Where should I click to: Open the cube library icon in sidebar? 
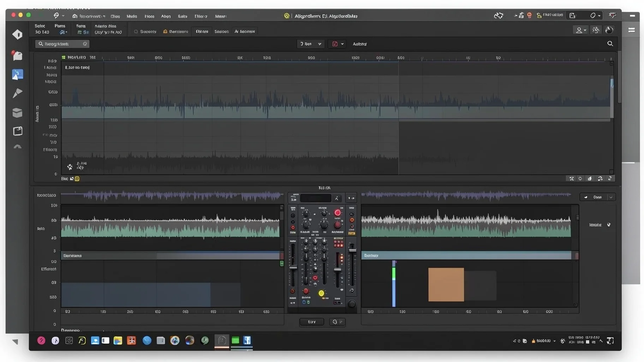point(17,112)
